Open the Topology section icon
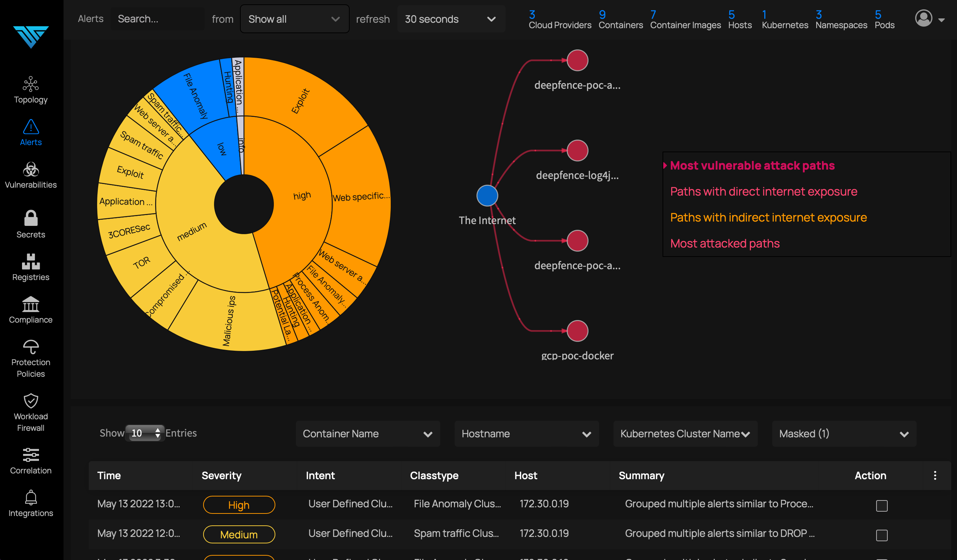Viewport: 957px width, 560px height. (31, 84)
